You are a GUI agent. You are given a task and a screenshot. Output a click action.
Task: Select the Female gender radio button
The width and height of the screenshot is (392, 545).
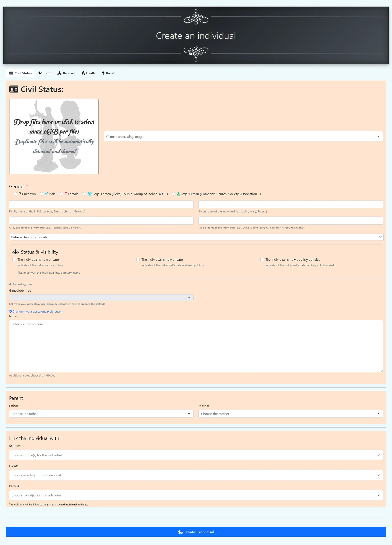[x=61, y=194]
